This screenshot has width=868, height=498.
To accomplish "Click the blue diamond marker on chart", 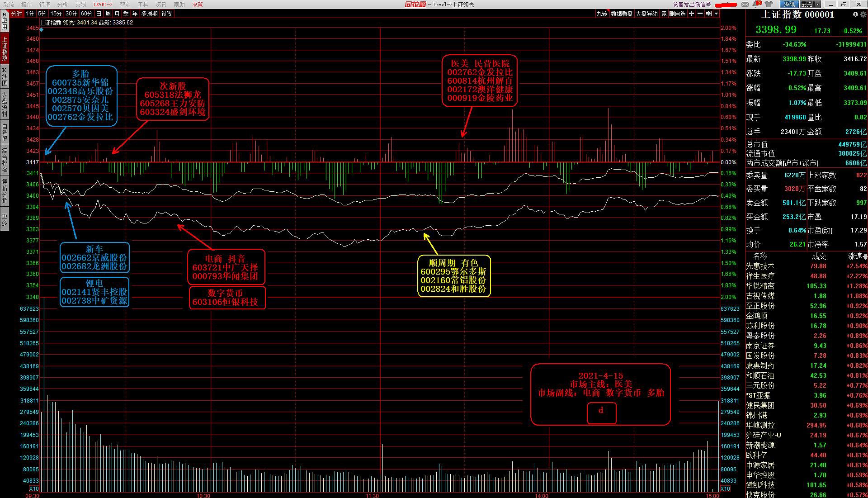I will coord(42,30).
